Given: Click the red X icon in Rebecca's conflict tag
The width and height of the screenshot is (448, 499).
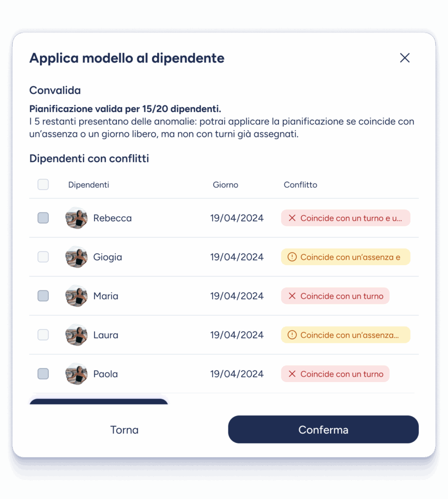Looking at the screenshot, I should (292, 218).
